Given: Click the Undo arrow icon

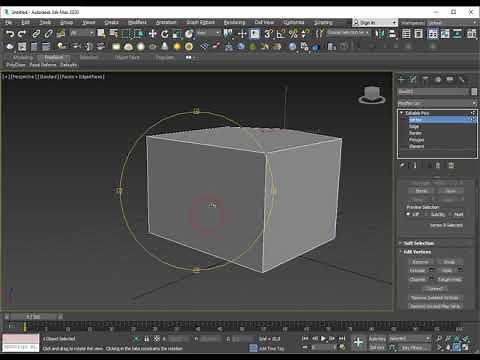Looking at the screenshot, I should click(x=10, y=34).
